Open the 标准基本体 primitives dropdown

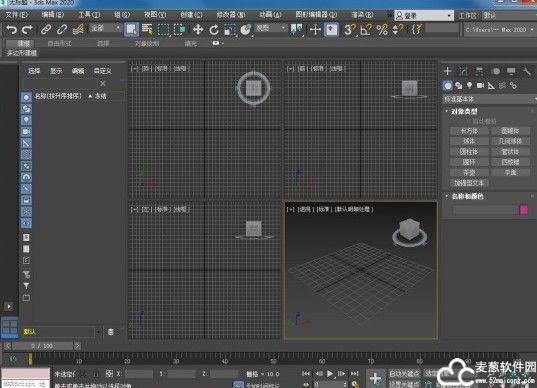(x=489, y=99)
